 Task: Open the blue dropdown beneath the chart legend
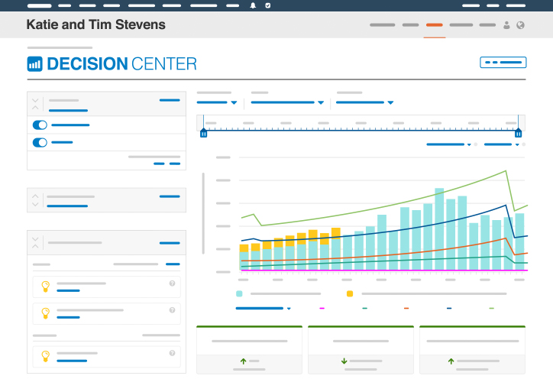263,309
